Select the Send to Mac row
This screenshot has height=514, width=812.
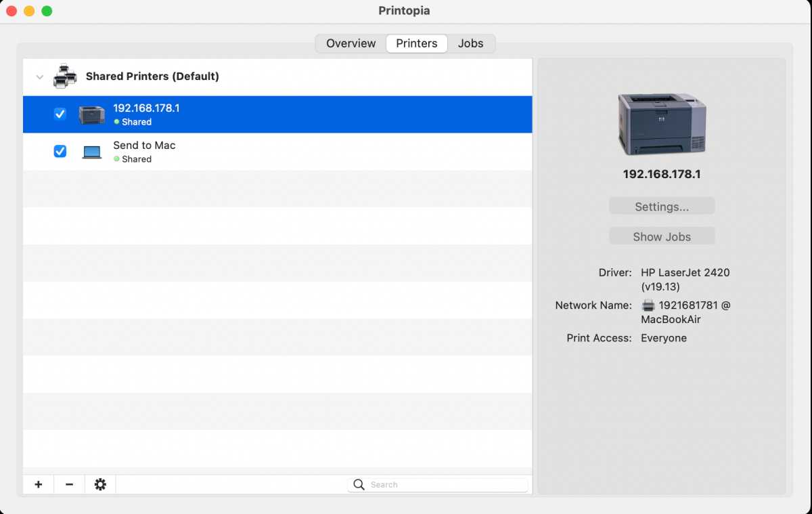click(x=277, y=152)
